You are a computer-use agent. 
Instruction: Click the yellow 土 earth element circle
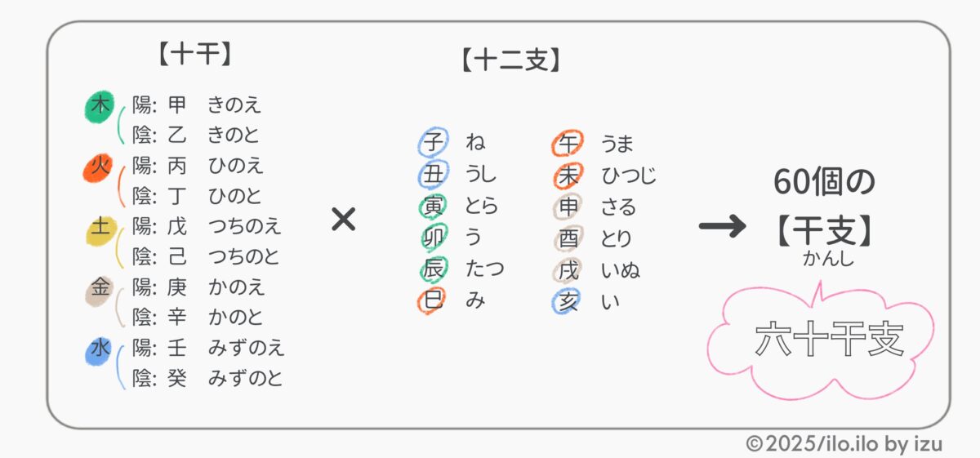100,229
